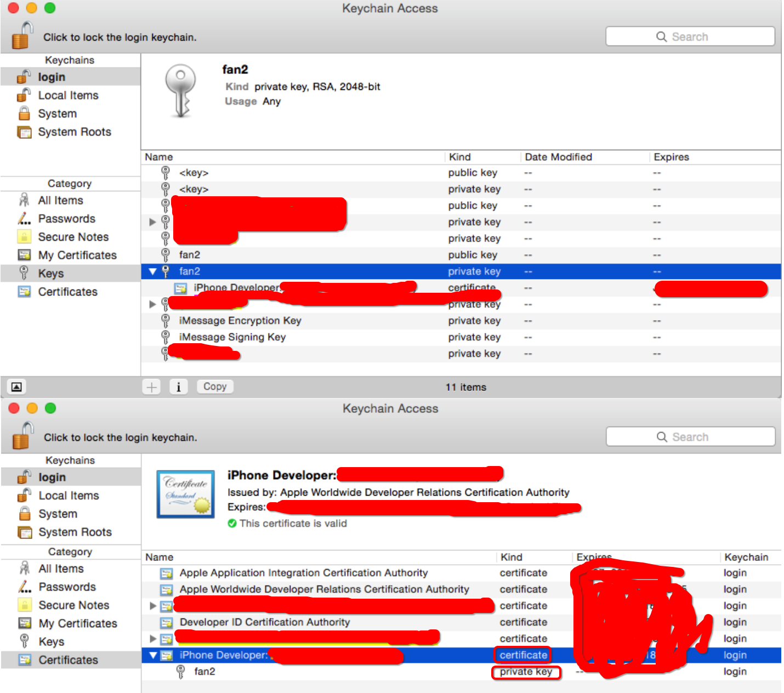The image size is (784, 693).
Task: Choose My Certificates category in the upper window
Action: 71,255
